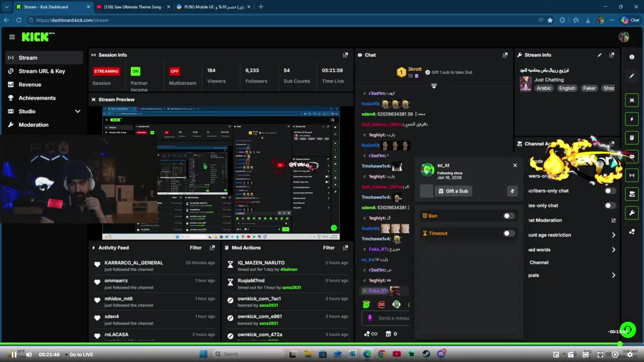This screenshot has width=644, height=362.
Task: Collapse the chat leaderboard arrow
Action: click(434, 86)
